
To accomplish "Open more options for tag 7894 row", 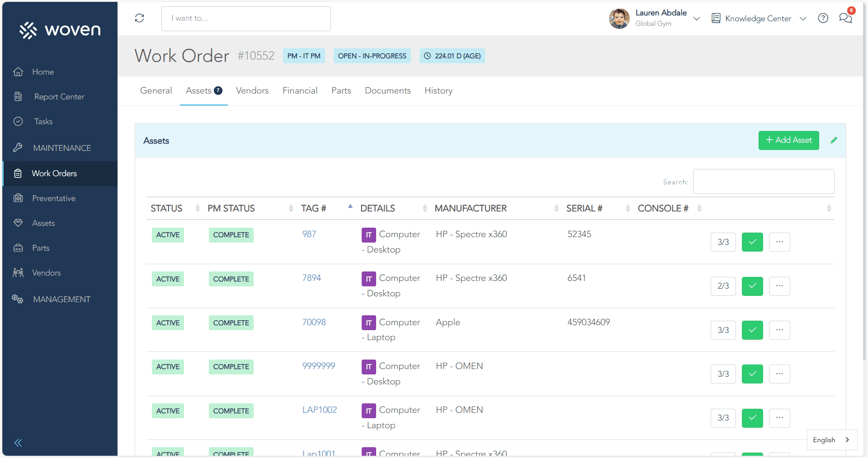I will [779, 286].
